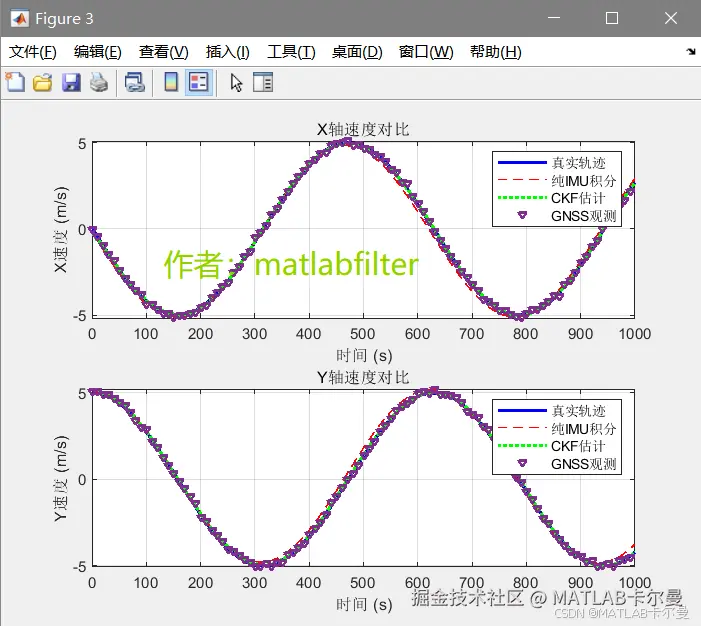Click the MATLAB logo in the title bar

click(x=20, y=19)
